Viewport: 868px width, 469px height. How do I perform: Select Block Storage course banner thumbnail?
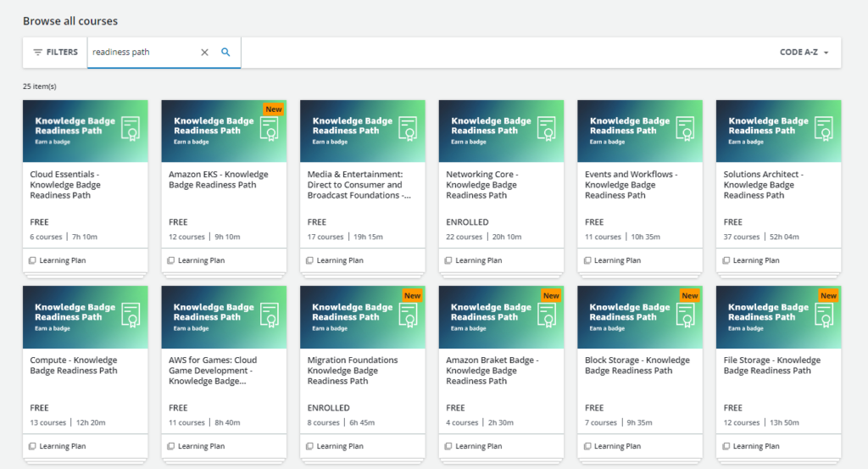click(640, 316)
